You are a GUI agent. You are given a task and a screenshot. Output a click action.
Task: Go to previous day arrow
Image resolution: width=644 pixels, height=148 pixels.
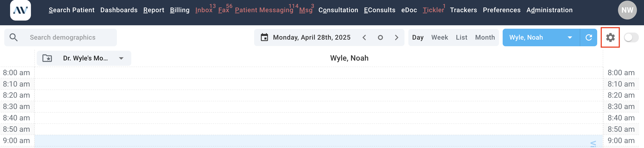tap(364, 37)
